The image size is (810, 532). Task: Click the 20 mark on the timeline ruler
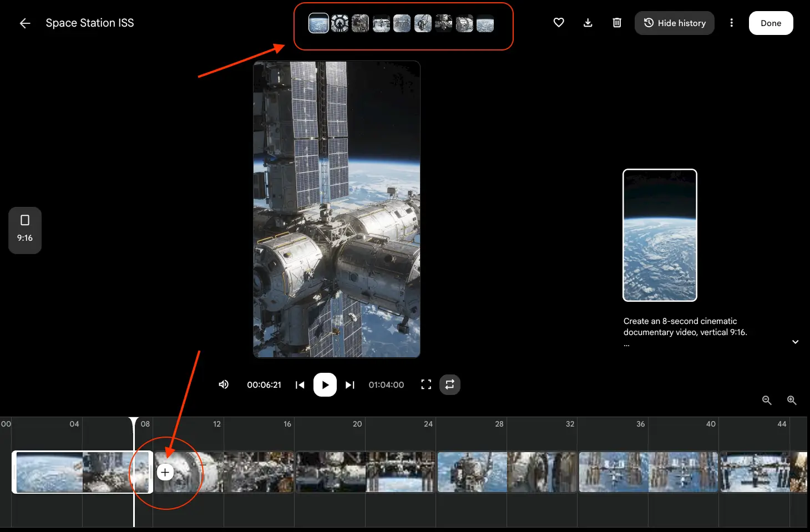pos(357,424)
